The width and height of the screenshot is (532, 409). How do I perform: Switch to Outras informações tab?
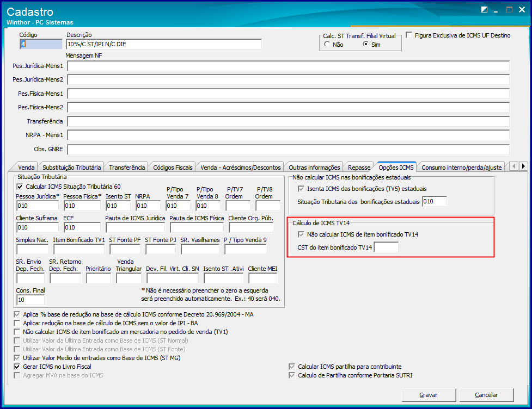pyautogui.click(x=314, y=168)
